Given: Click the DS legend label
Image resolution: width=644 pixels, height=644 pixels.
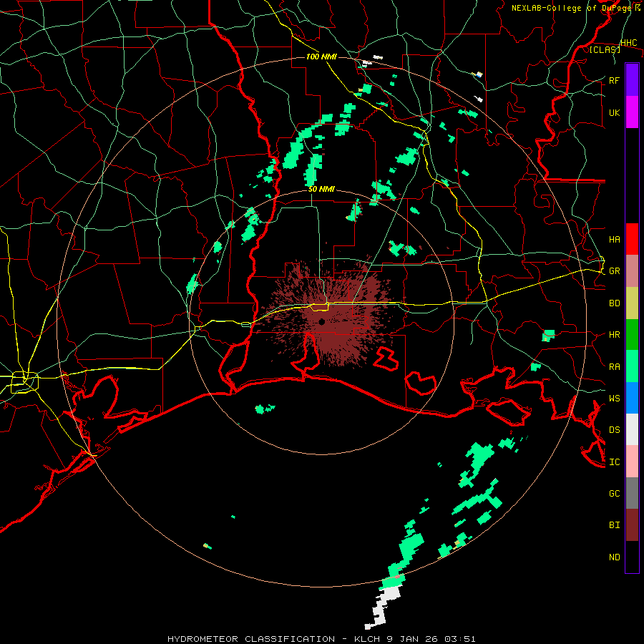Looking at the screenshot, I should [614, 429].
